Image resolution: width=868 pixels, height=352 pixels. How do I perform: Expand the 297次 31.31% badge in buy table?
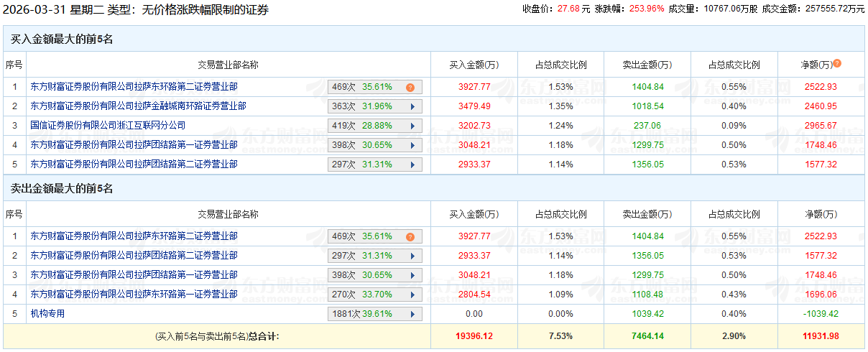click(412, 165)
